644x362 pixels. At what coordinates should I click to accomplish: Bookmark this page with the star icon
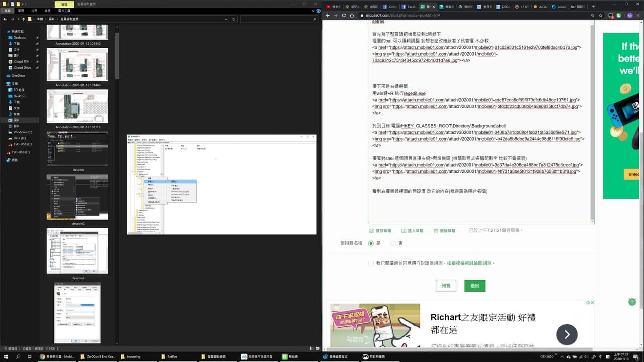tap(601, 15)
